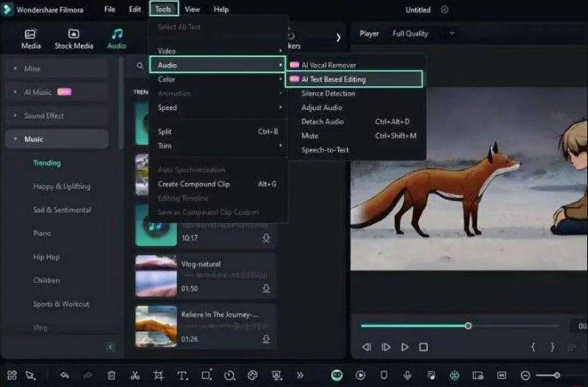Click the undo arrow icon

point(65,375)
